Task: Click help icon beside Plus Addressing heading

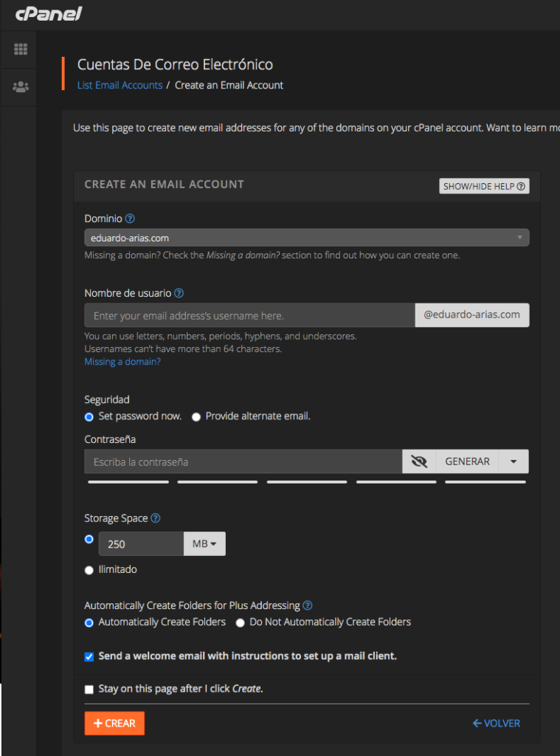Action: click(x=308, y=605)
